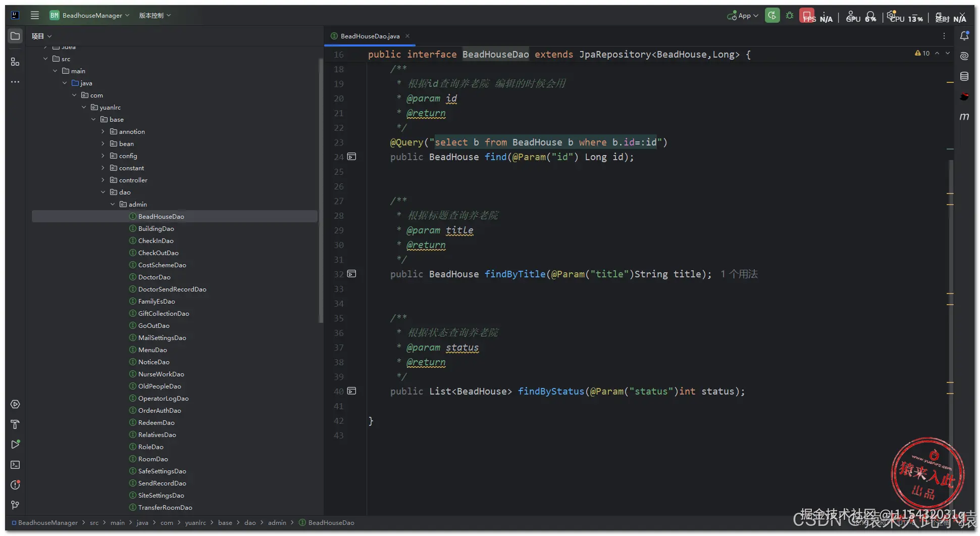Screen dimensions: 980x536
Task: Open the Project tool window folder icon
Action: [15, 36]
